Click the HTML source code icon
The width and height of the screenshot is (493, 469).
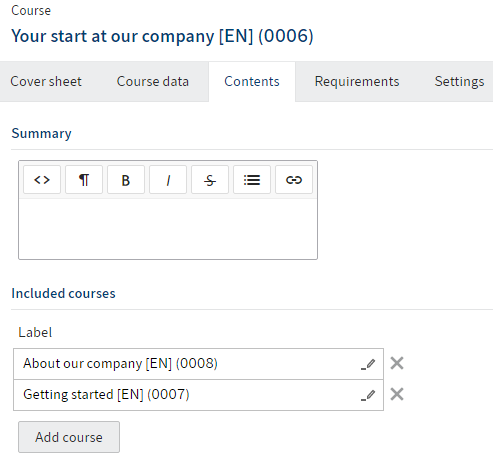click(42, 180)
